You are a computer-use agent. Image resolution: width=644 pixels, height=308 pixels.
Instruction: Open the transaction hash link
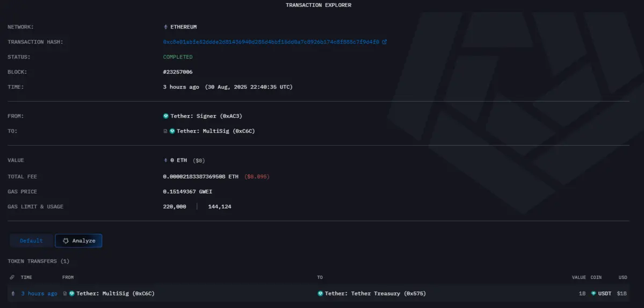[271, 42]
